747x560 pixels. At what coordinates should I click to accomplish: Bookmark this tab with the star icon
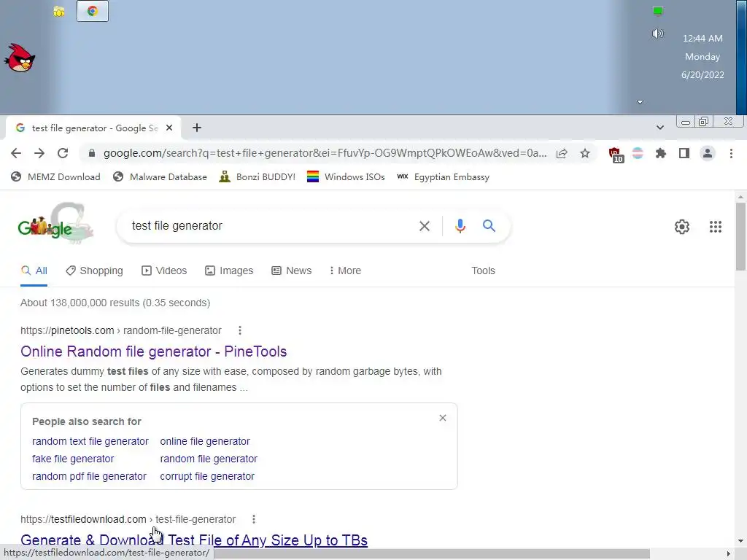click(x=585, y=153)
